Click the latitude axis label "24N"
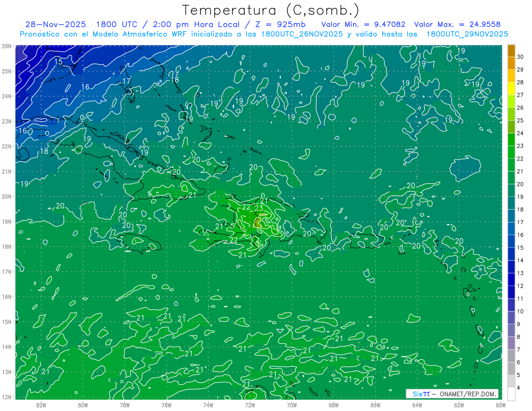This screenshot has width=532, height=411. 7,96
